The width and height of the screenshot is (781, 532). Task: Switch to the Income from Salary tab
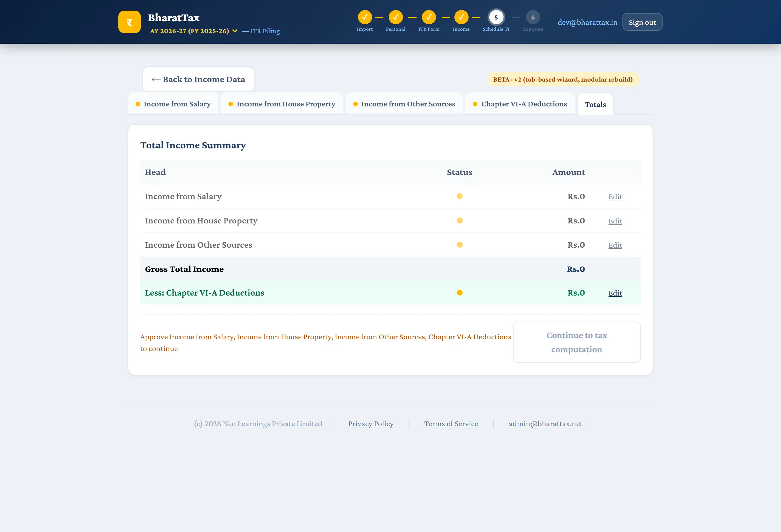tap(173, 104)
